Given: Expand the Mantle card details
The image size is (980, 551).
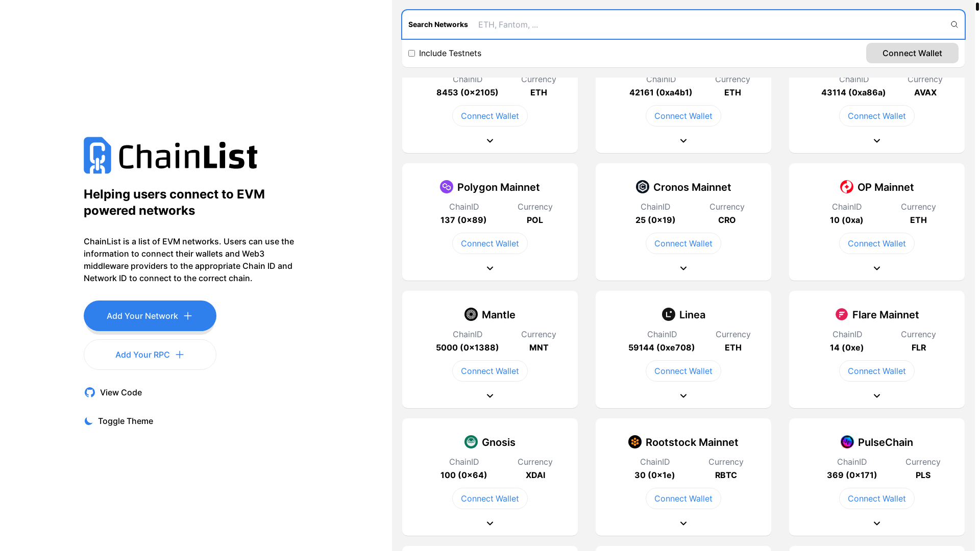Looking at the screenshot, I should [490, 396].
